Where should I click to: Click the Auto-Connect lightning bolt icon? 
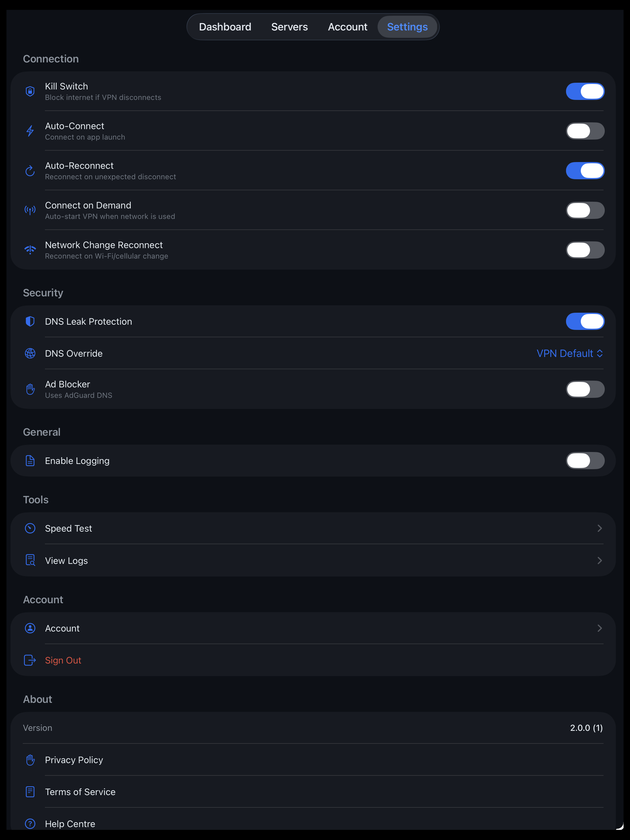coord(30,131)
